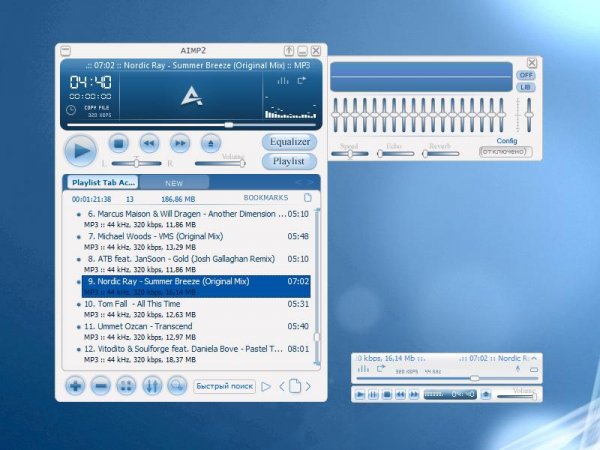Go to previous track in main player
This screenshot has width=600, height=450.
[x=149, y=143]
